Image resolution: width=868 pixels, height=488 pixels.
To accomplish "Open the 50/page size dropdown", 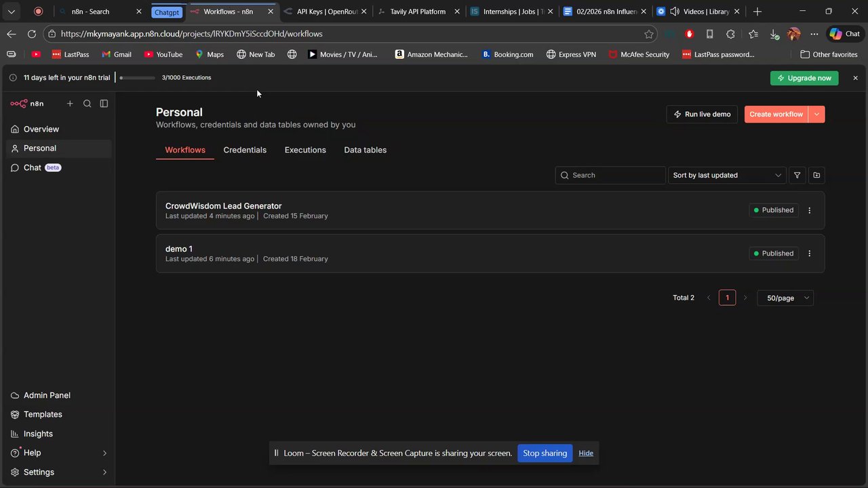I will [785, 298].
